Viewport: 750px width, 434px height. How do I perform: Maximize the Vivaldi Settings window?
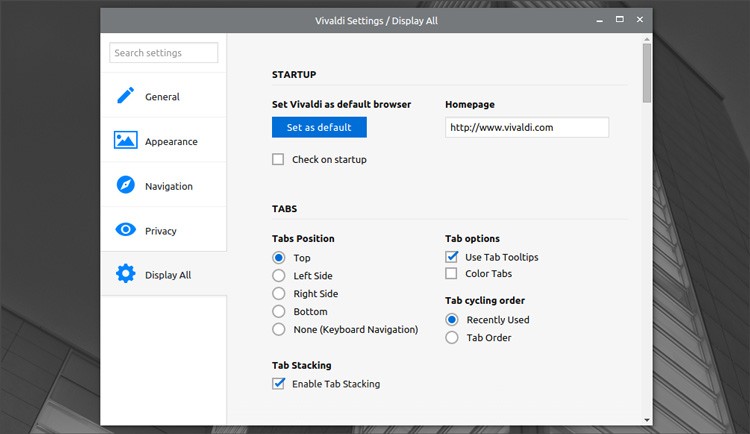tap(619, 20)
